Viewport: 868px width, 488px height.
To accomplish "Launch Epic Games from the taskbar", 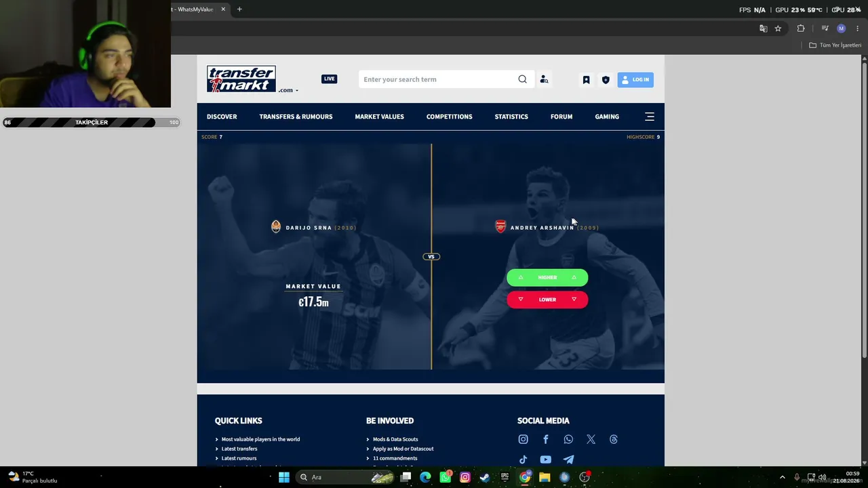I will click(505, 477).
